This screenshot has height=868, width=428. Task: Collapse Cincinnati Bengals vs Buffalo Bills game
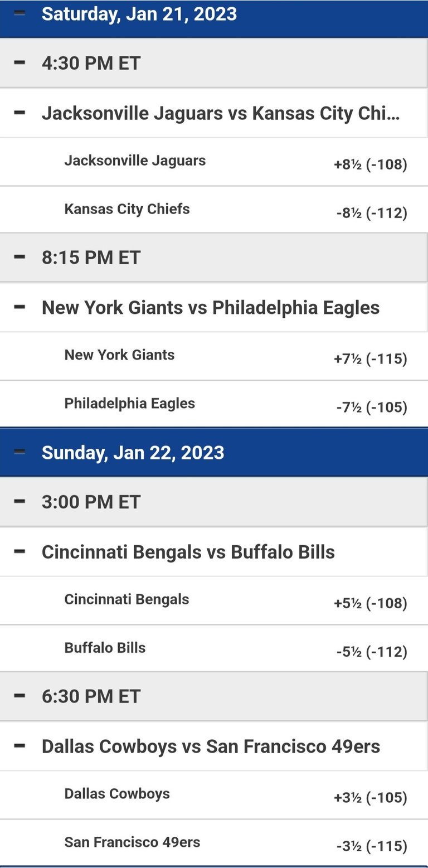pyautogui.click(x=20, y=551)
